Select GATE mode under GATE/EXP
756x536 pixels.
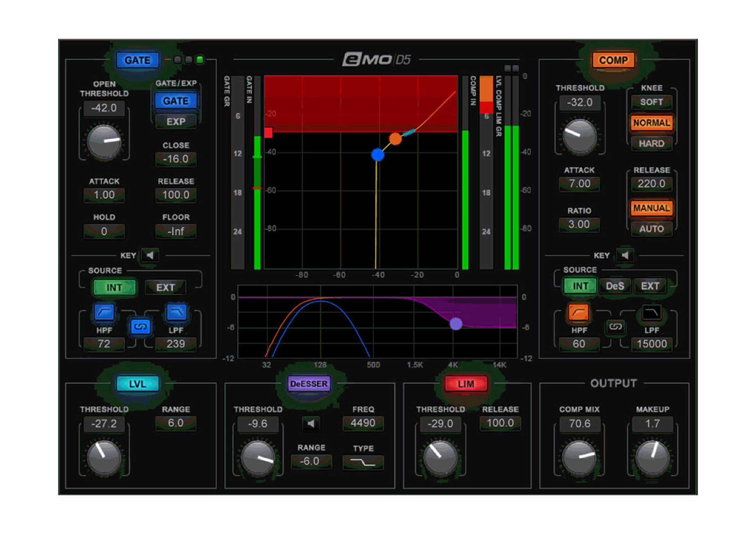pos(176,101)
